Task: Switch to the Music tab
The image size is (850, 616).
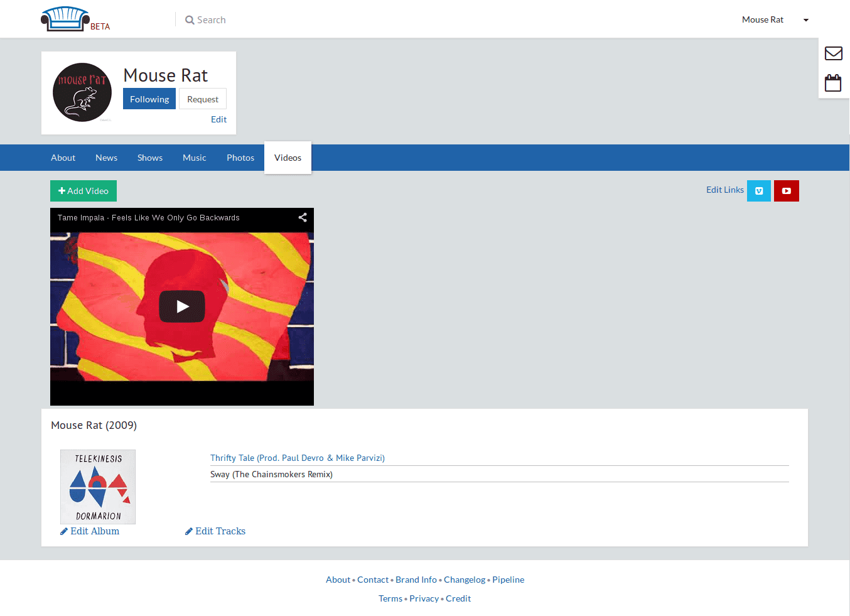Action: click(195, 158)
